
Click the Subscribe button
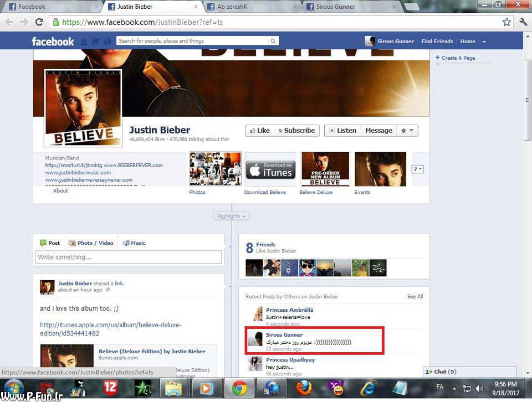click(x=296, y=131)
